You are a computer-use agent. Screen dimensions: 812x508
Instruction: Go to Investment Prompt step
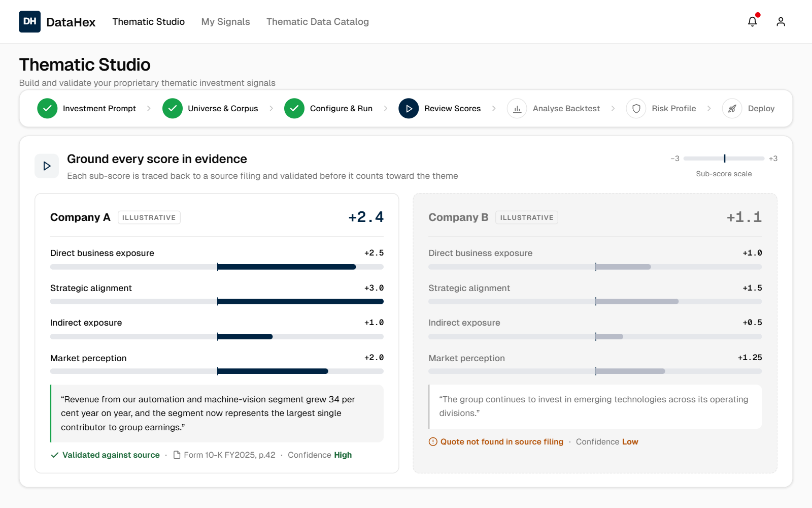tap(99, 108)
